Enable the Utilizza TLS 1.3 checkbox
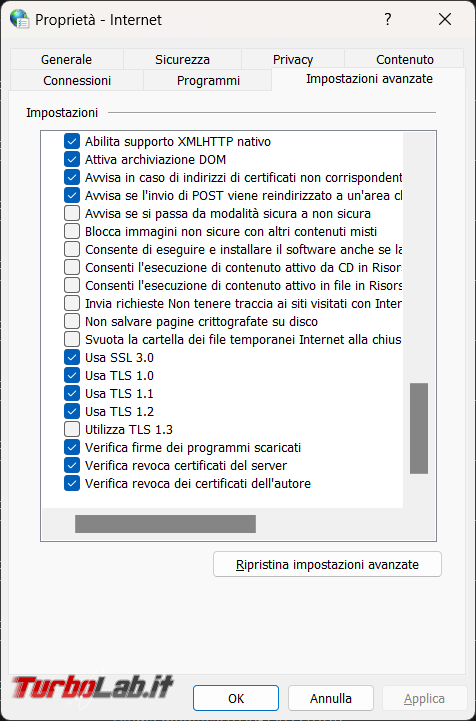This screenshot has height=721, width=476. click(x=72, y=429)
